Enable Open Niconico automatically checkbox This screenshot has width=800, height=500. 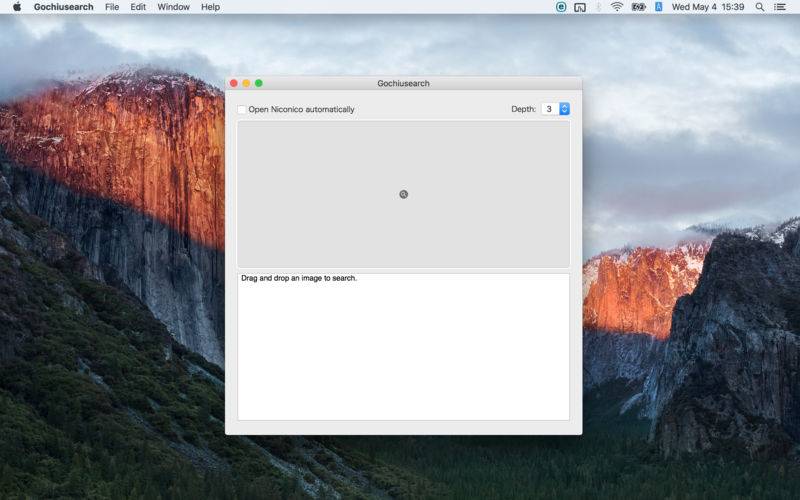(x=242, y=109)
